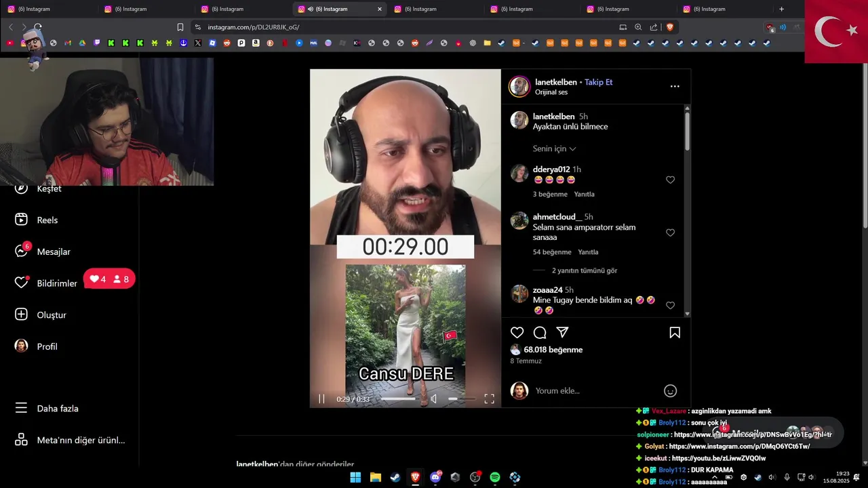
Task: Focus the Yorum ekle comment field
Action: pos(597,391)
